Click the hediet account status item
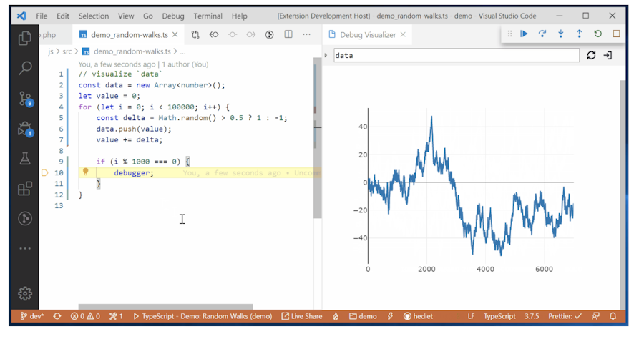The width and height of the screenshot is (644, 339). click(418, 316)
